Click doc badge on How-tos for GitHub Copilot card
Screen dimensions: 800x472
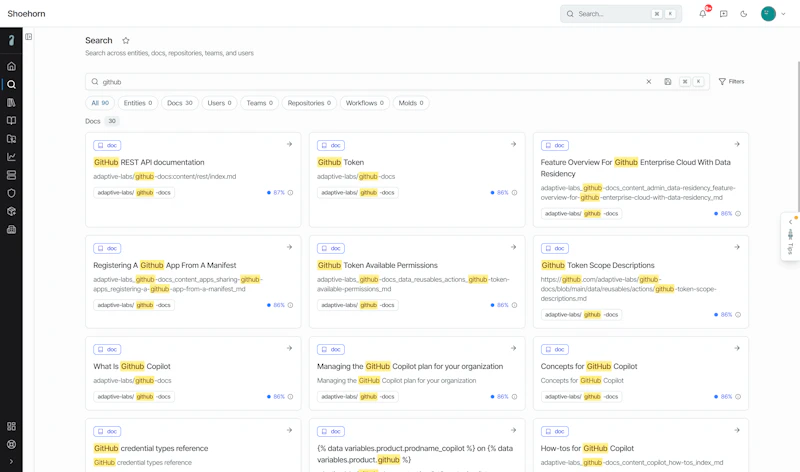tap(555, 432)
